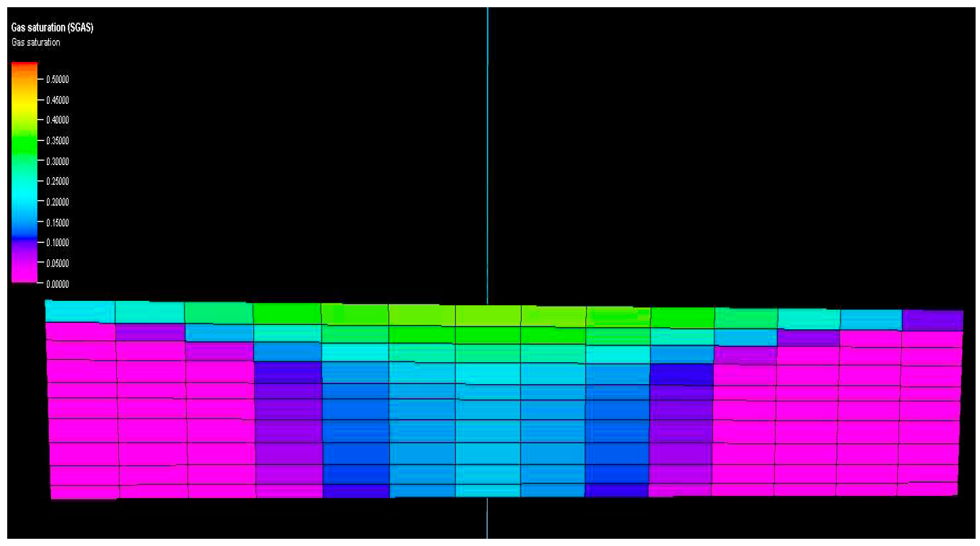Click the Gas saturation (SGAS) legend title
980x546 pixels.
[x=52, y=28]
